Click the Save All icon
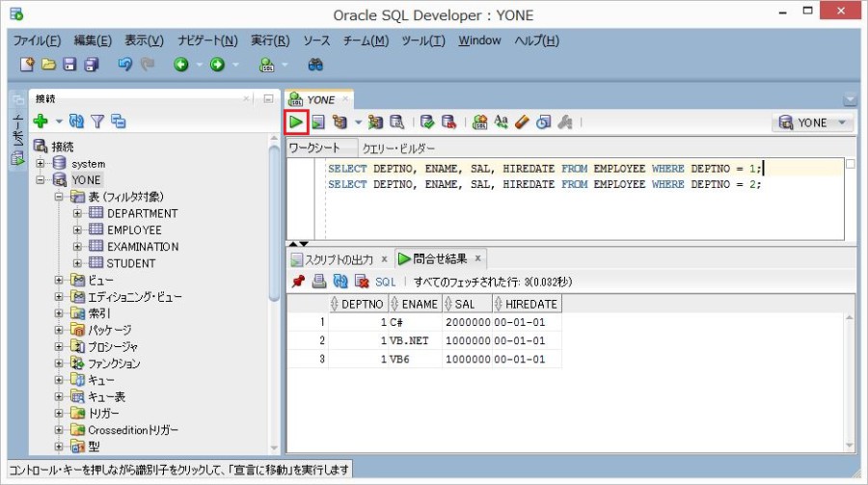The width and height of the screenshot is (868, 485). [x=92, y=65]
